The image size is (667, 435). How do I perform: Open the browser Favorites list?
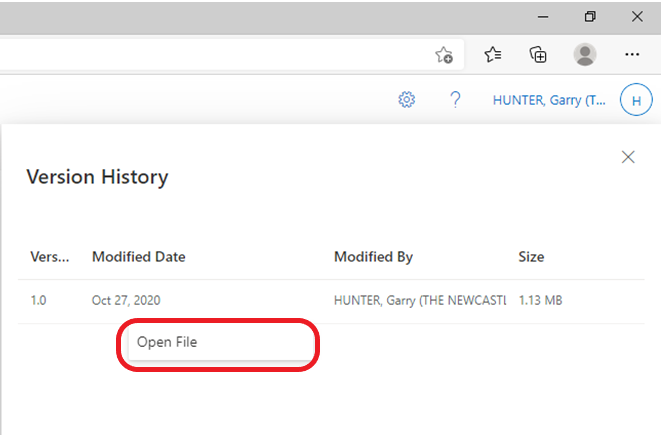click(x=493, y=55)
